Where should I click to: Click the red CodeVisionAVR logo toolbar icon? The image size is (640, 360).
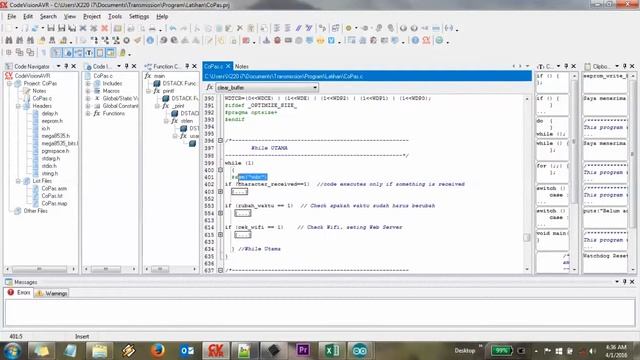click(427, 40)
